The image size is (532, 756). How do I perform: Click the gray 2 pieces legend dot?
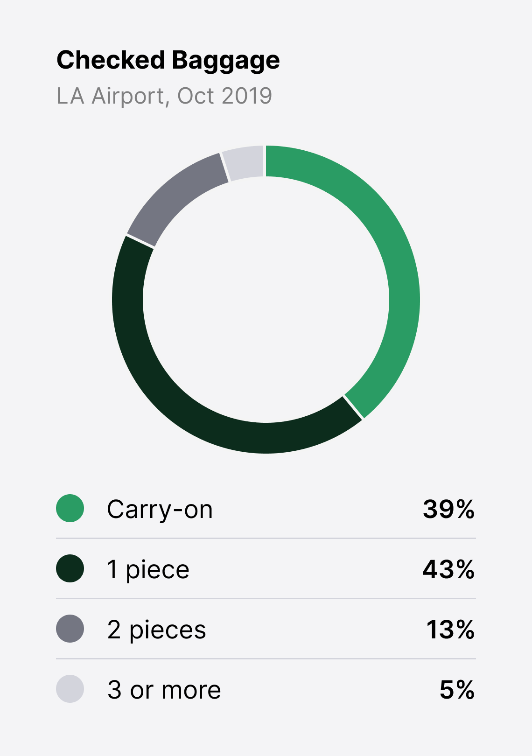70,629
